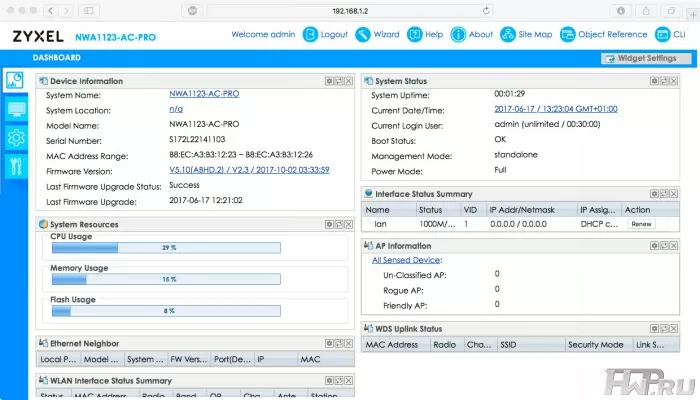Launch the Wizard icon

point(362,34)
